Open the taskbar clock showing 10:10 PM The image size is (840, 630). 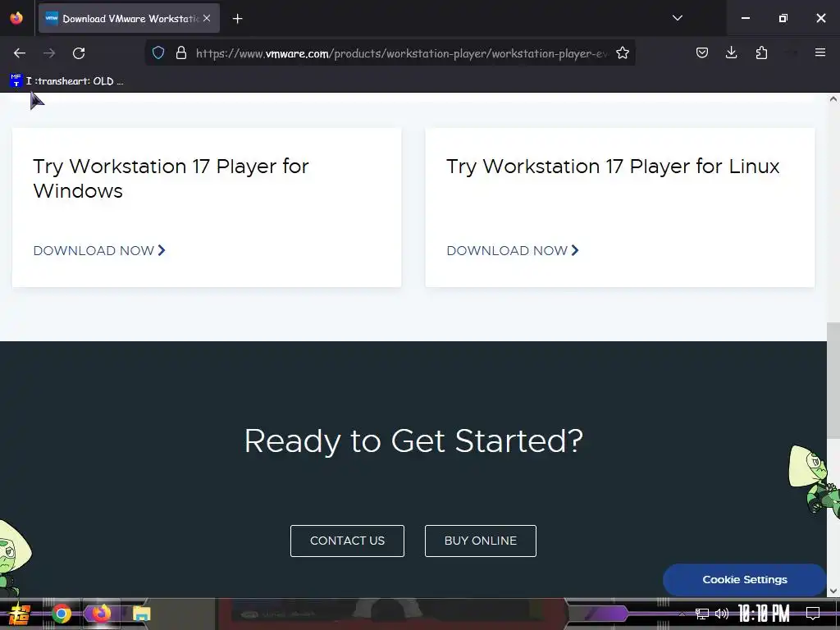pos(764,614)
